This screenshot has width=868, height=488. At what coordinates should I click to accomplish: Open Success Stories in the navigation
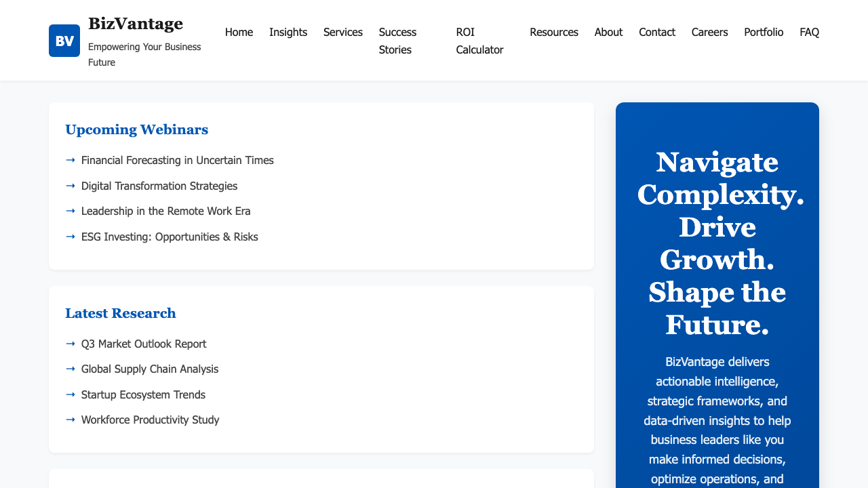[x=398, y=41]
